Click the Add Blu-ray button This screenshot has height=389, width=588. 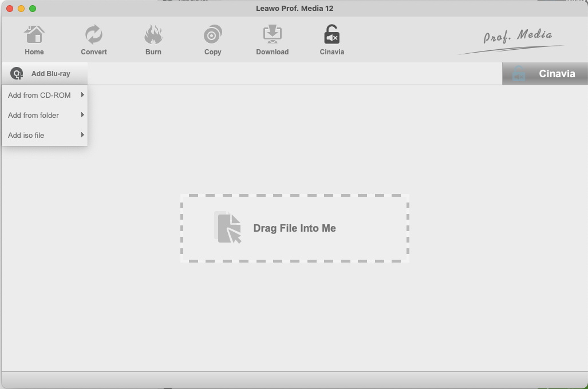click(x=45, y=73)
